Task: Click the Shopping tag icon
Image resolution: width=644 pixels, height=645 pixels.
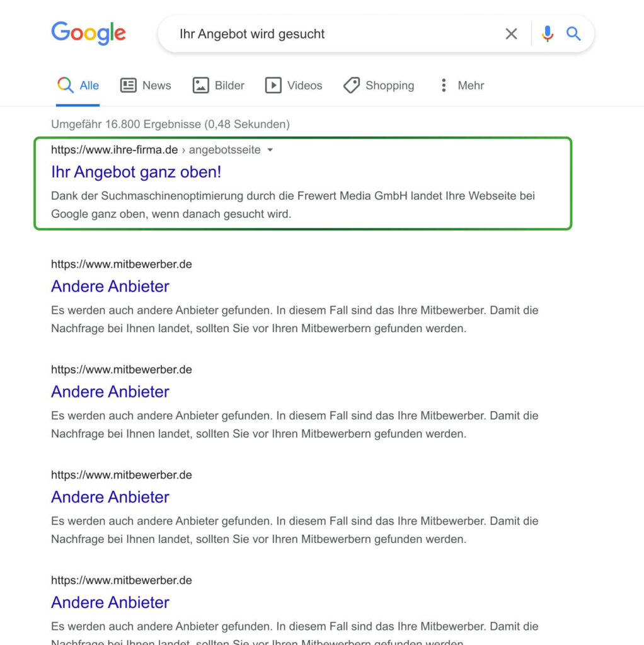Action: point(352,85)
